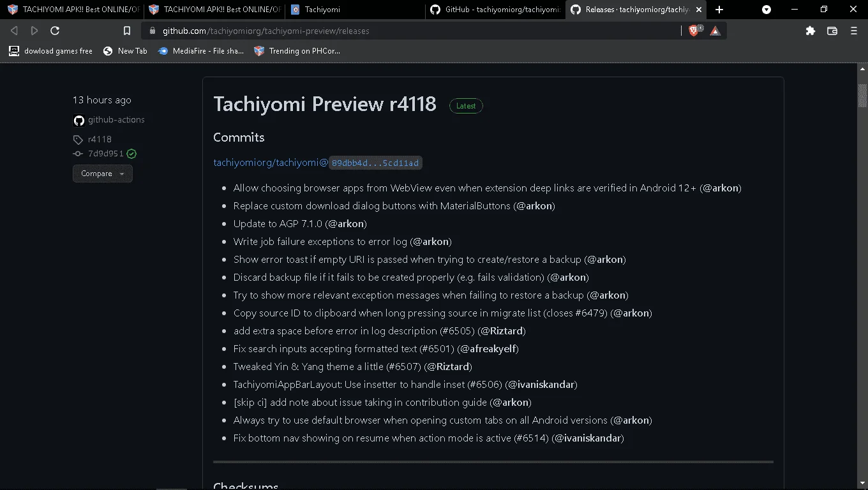The image size is (868, 490).
Task: Close the Releases tab
Action: tap(699, 10)
